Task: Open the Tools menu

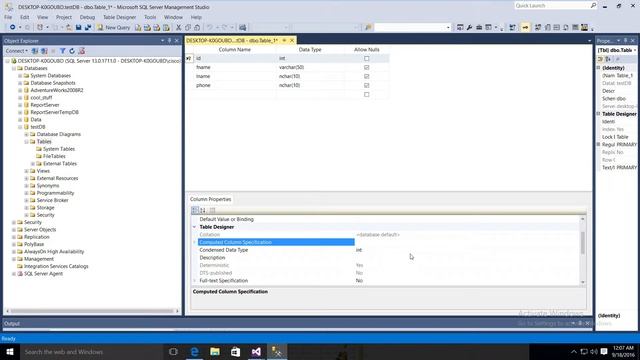Action: pos(150,17)
